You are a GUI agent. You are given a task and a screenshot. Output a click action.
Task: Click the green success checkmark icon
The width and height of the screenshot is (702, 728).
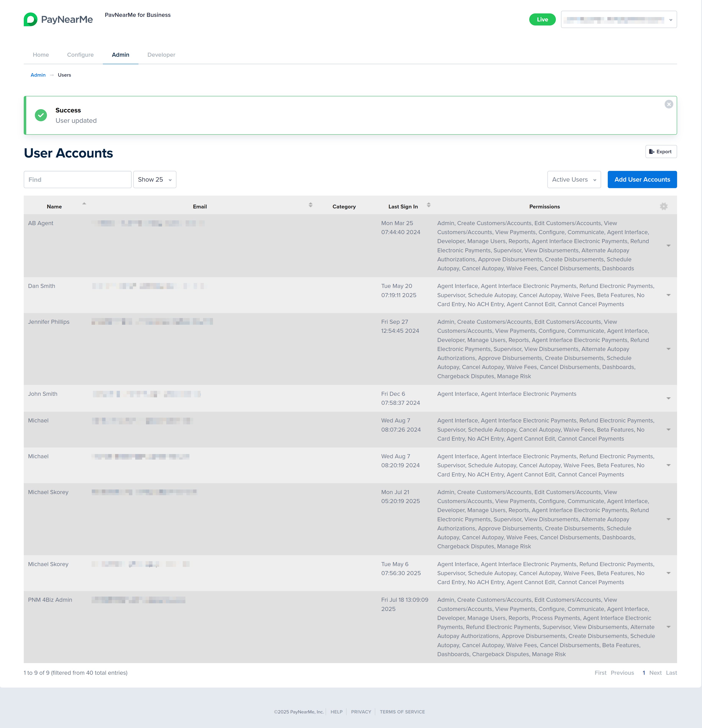[x=41, y=115]
